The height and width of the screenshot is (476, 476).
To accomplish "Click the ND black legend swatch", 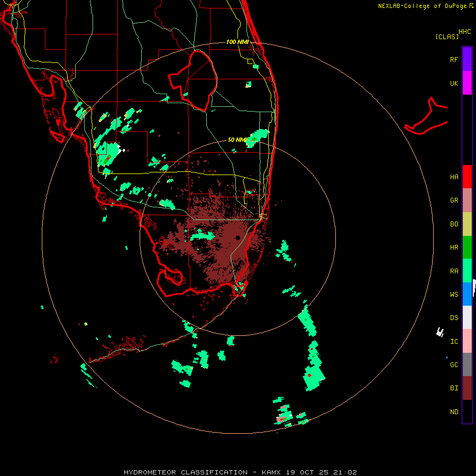I will coord(467,411).
